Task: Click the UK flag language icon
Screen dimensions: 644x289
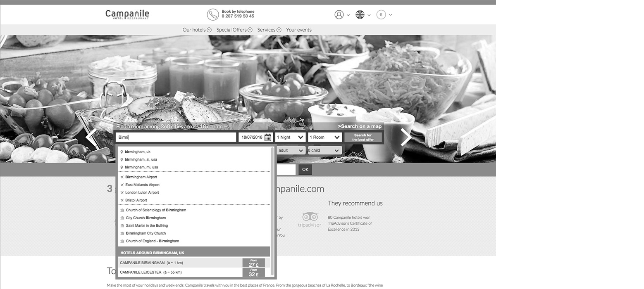Action: (x=360, y=14)
